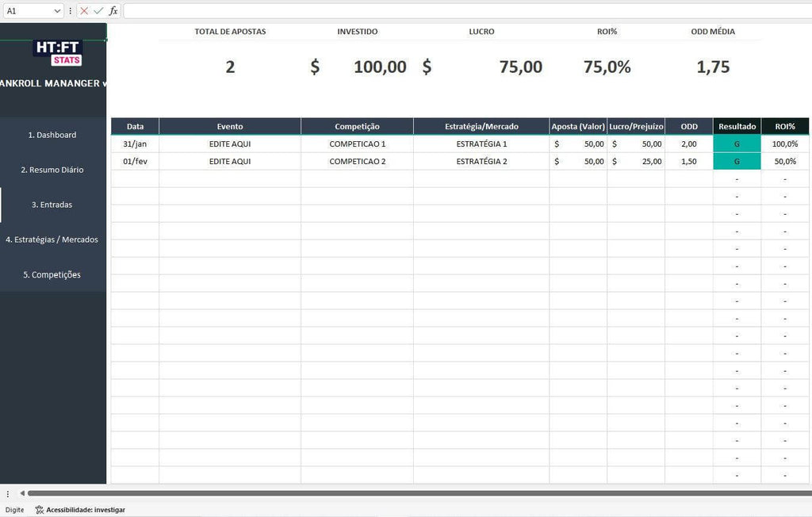This screenshot has width=812, height=517.
Task: Click the green Resultado cell for 31/jan
Action: tap(737, 144)
